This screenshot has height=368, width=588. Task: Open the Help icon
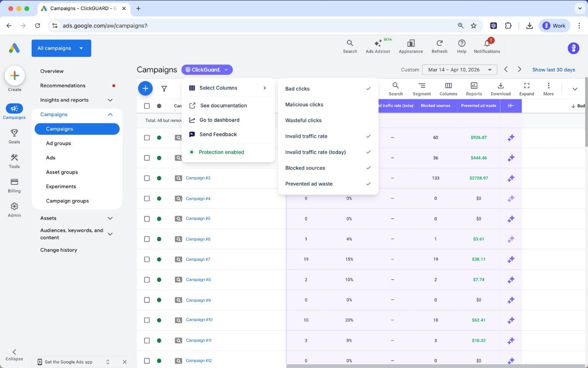point(462,43)
